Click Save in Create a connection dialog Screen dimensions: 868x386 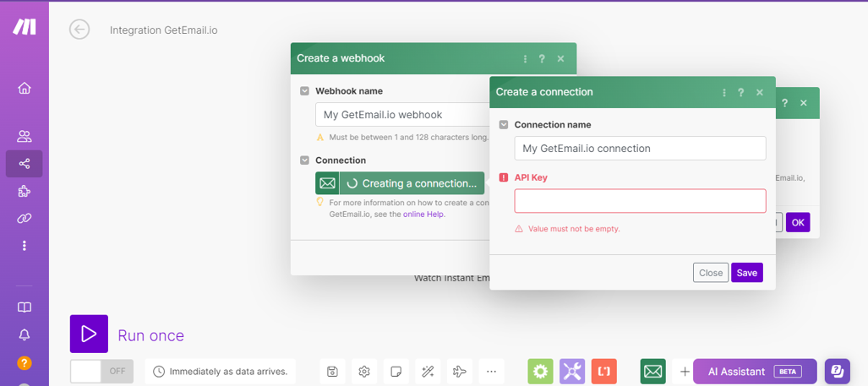click(x=747, y=273)
